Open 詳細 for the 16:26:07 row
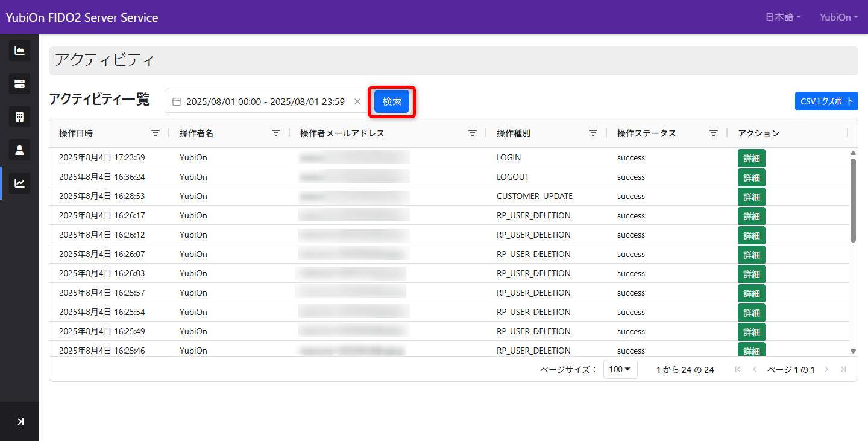 click(752, 255)
